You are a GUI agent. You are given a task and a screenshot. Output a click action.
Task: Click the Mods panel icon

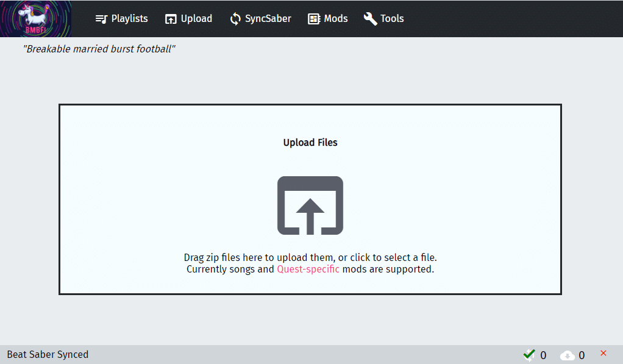click(x=314, y=19)
